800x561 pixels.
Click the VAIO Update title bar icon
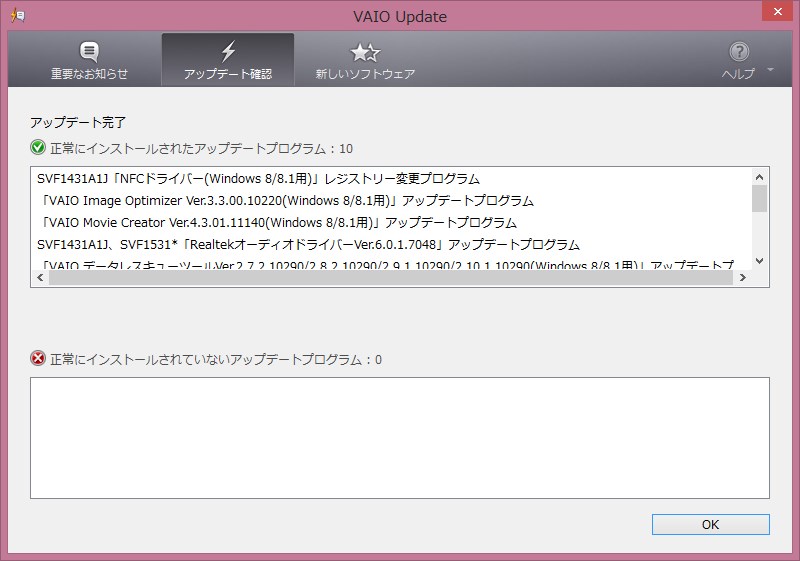[x=17, y=16]
